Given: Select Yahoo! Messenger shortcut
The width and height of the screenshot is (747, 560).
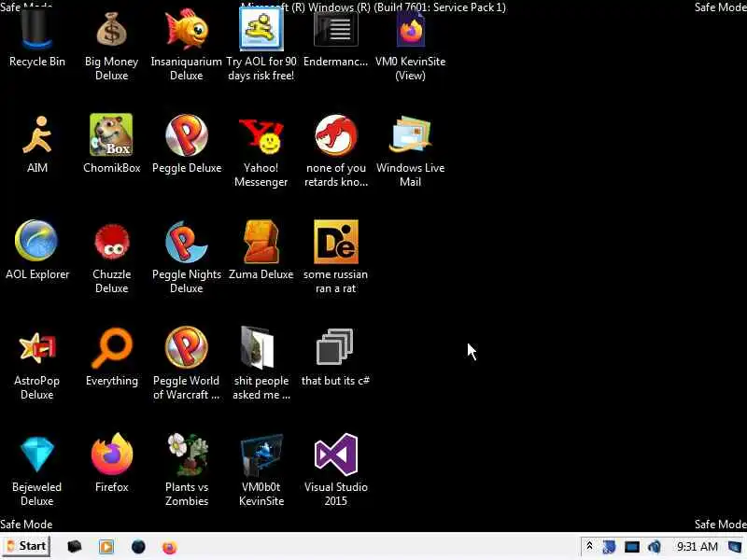Looking at the screenshot, I should tap(261, 135).
